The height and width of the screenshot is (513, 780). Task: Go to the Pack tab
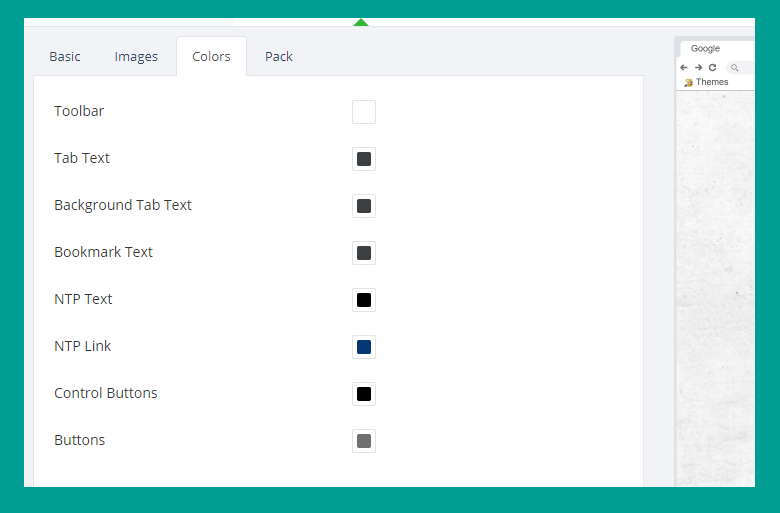click(279, 57)
